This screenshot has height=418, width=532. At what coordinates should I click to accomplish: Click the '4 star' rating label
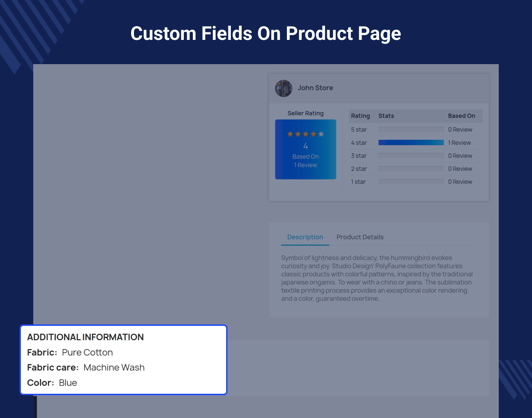[359, 143]
